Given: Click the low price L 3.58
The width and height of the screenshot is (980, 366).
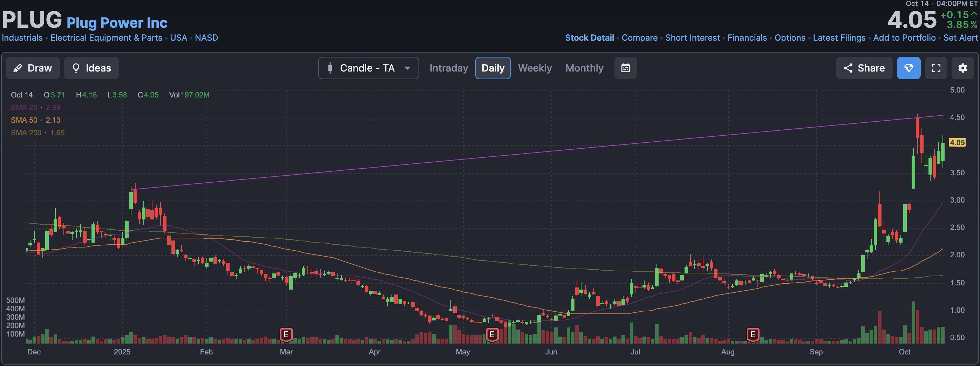Looking at the screenshot, I should 117,95.
